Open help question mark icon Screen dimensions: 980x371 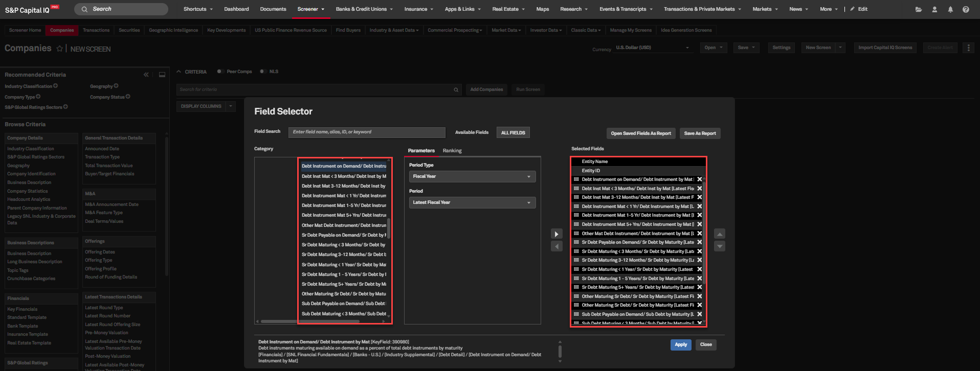coord(966,9)
